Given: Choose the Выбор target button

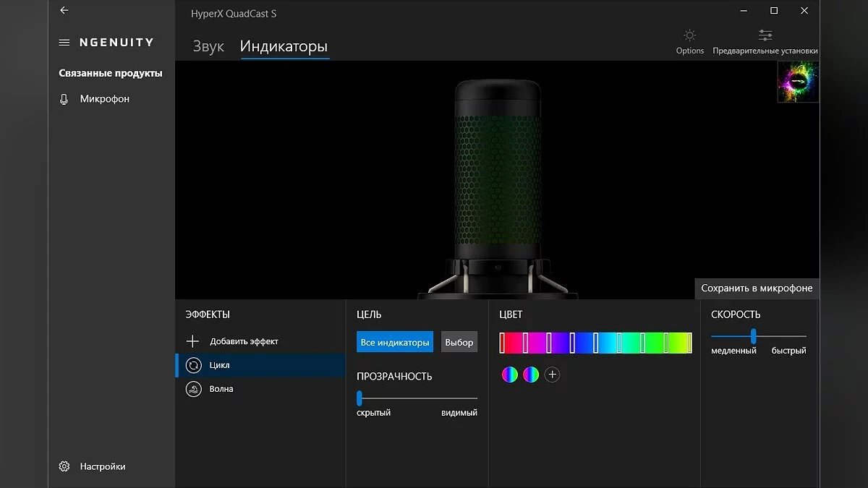Looking at the screenshot, I should point(459,342).
